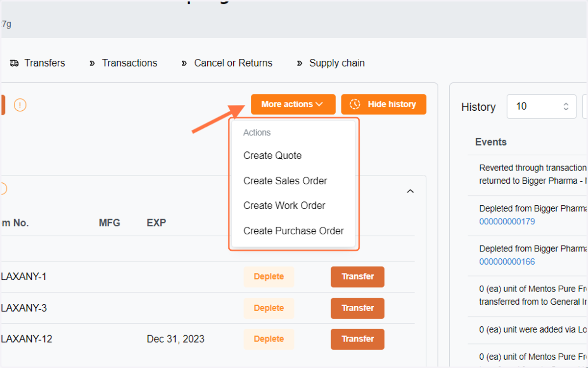Transfer the LAXANY-12 item

[358, 339]
